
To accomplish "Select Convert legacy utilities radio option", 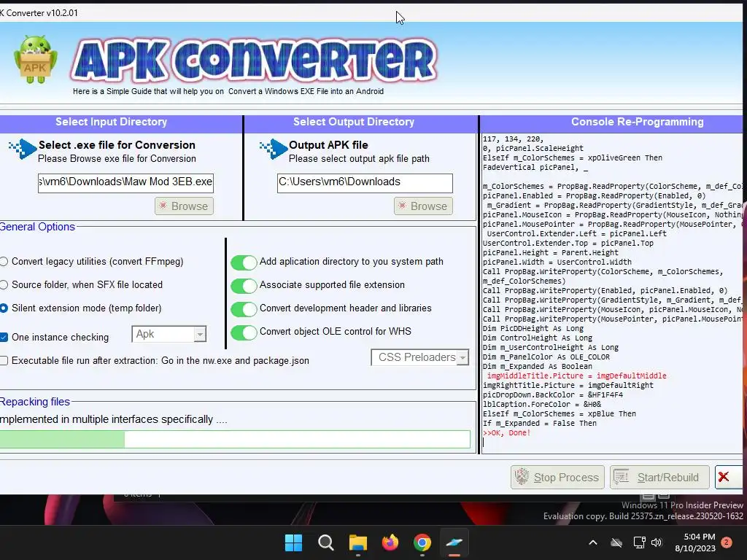I will [4, 262].
